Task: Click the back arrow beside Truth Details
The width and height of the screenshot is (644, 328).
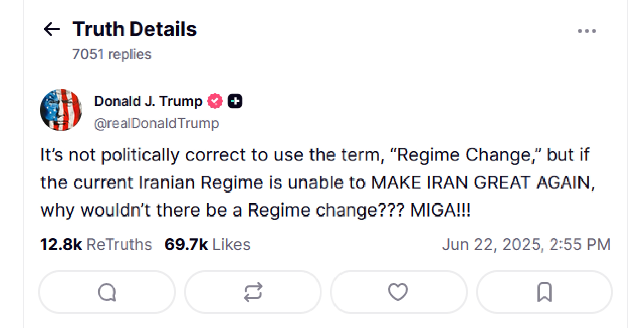Action: [x=52, y=29]
